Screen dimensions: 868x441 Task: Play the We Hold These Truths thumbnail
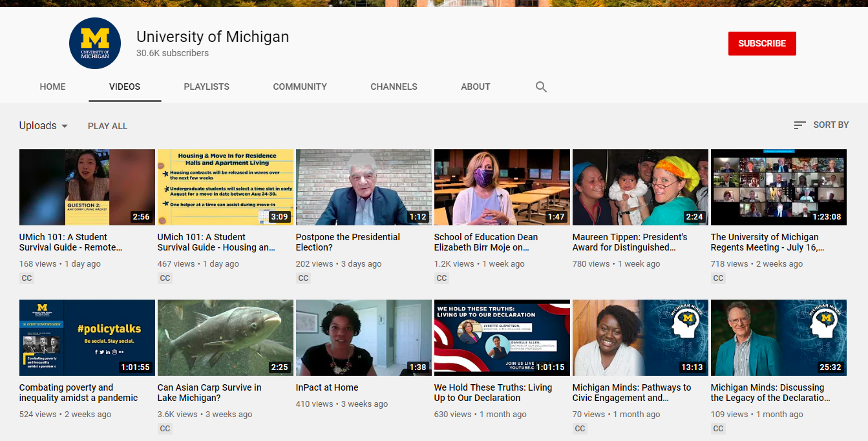tap(502, 338)
